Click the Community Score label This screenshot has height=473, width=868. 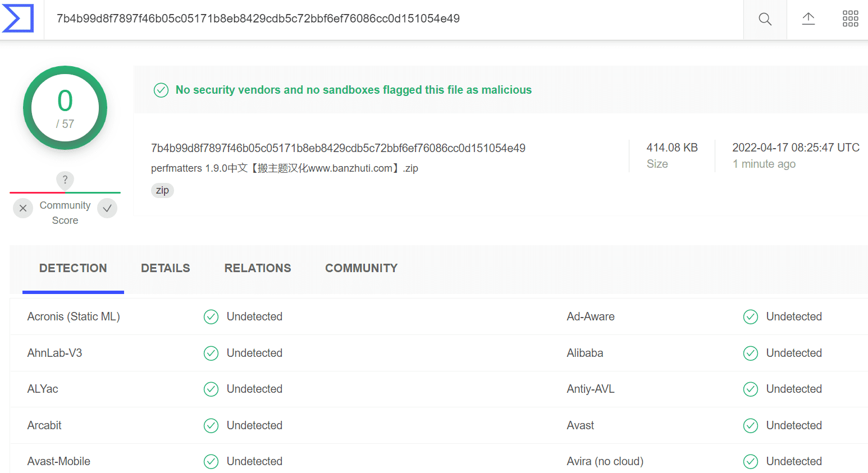coord(65,213)
